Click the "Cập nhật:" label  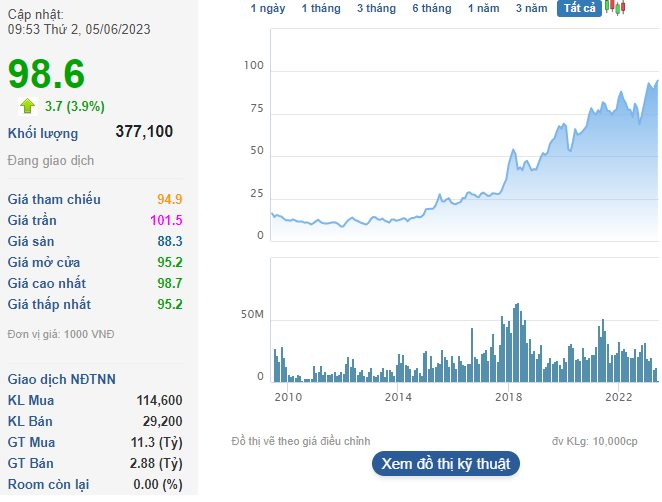click(36, 15)
